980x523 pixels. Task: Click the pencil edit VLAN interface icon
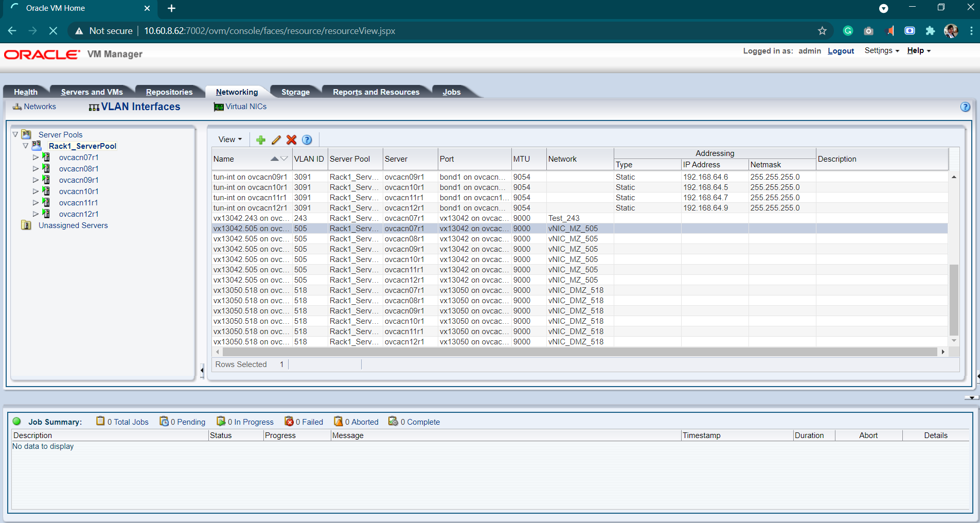(x=276, y=140)
